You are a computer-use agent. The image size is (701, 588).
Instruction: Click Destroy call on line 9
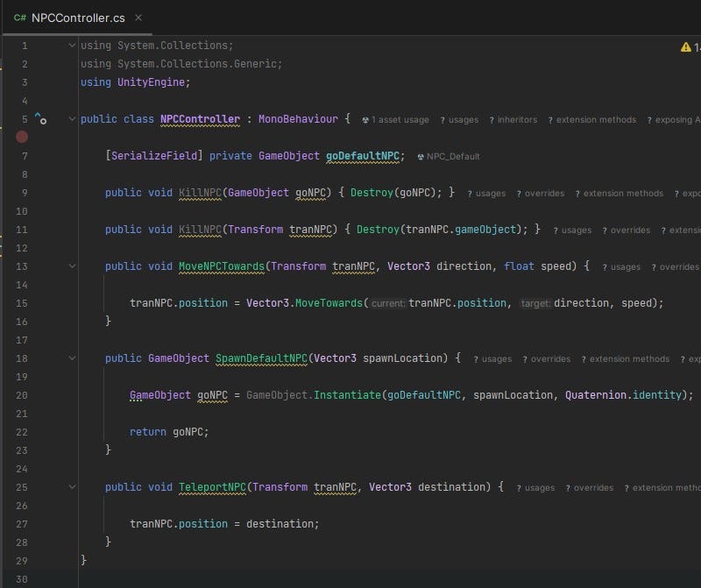tap(372, 192)
